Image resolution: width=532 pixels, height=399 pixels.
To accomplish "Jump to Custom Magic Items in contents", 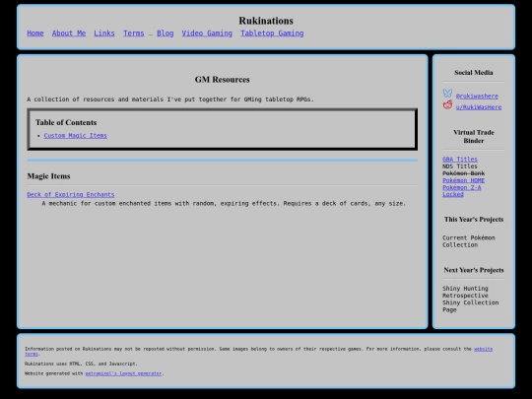I will coord(75,136).
